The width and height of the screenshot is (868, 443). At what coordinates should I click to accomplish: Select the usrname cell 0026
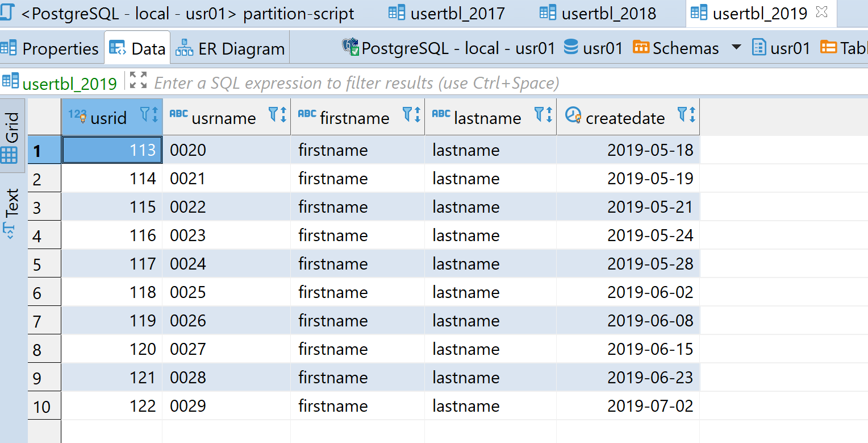tap(227, 321)
